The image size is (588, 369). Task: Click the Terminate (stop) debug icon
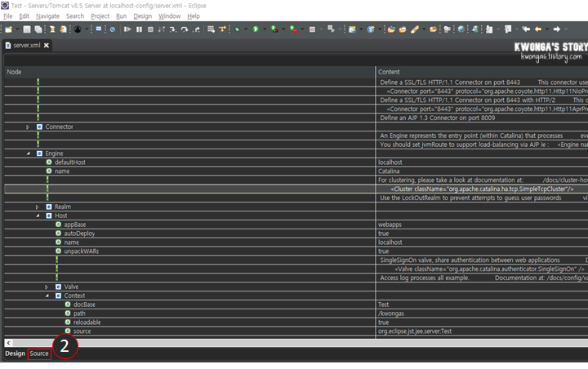pos(150,29)
